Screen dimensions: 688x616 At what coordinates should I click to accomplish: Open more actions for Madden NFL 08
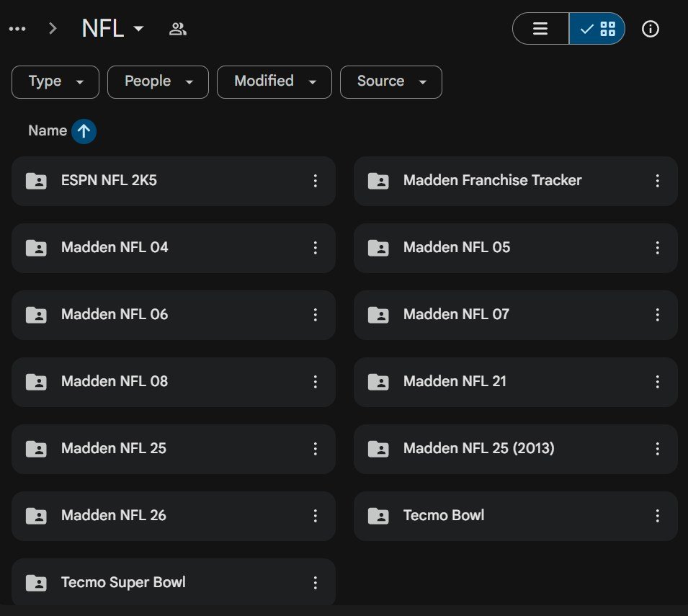(315, 382)
